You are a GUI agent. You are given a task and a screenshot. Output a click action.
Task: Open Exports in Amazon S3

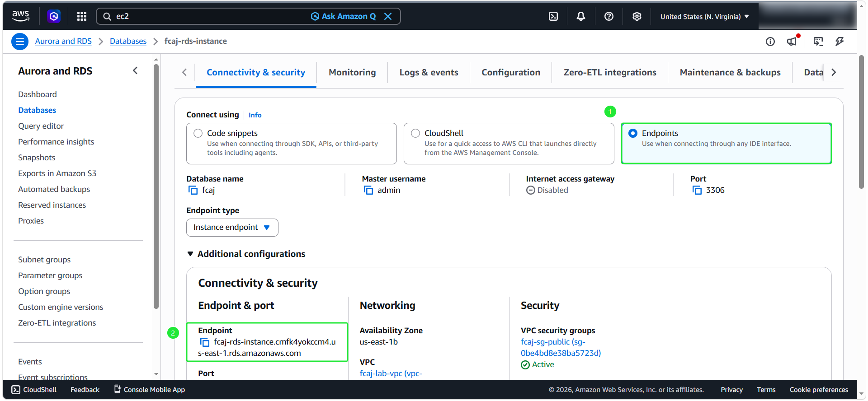click(57, 173)
